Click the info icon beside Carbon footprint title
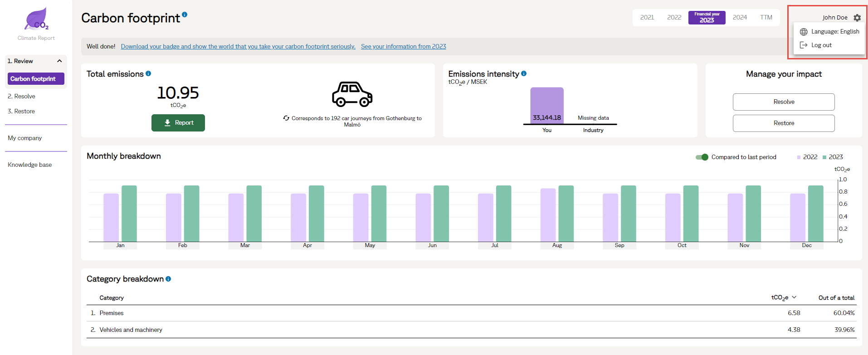868x355 pixels. point(185,15)
